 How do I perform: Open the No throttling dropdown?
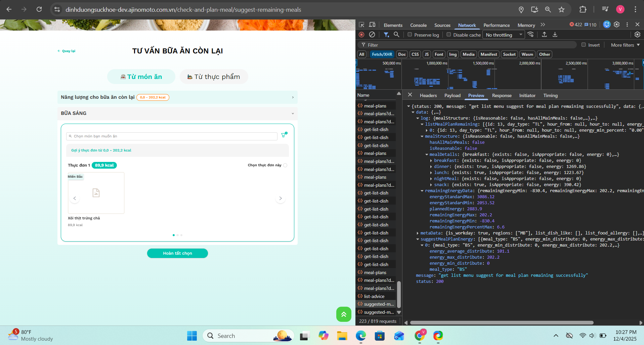(x=504, y=35)
